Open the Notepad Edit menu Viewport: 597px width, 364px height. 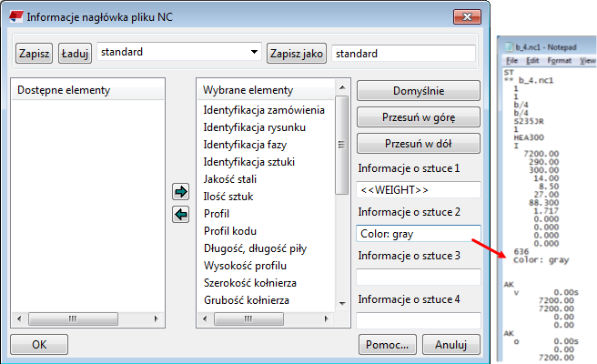[532, 60]
